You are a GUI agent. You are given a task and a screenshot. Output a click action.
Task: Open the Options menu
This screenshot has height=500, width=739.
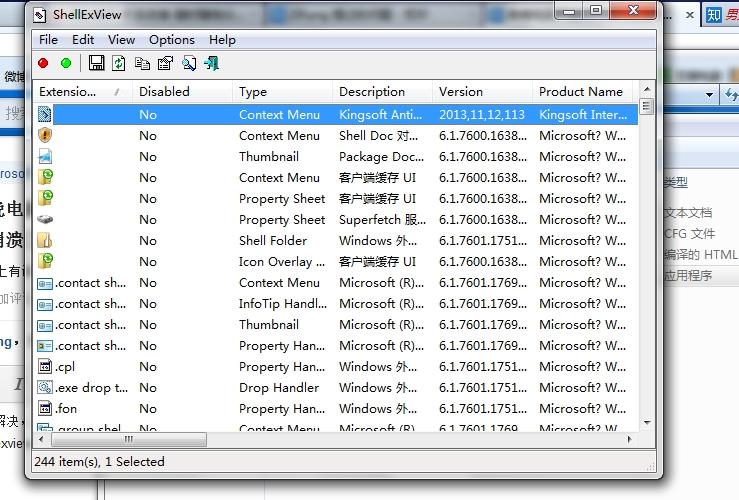[172, 40]
